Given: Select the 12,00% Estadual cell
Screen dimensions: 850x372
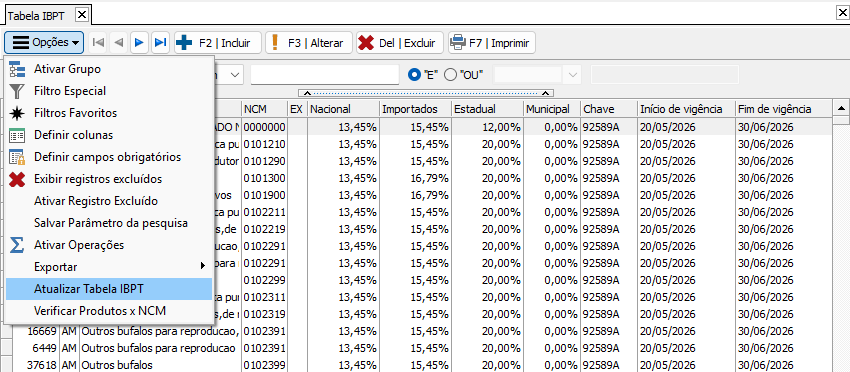Looking at the screenshot, I should pyautogui.click(x=487, y=127).
